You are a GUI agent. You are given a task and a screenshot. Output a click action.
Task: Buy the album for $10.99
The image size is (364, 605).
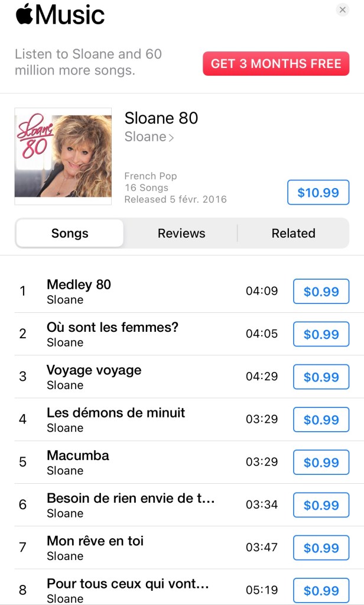point(318,192)
